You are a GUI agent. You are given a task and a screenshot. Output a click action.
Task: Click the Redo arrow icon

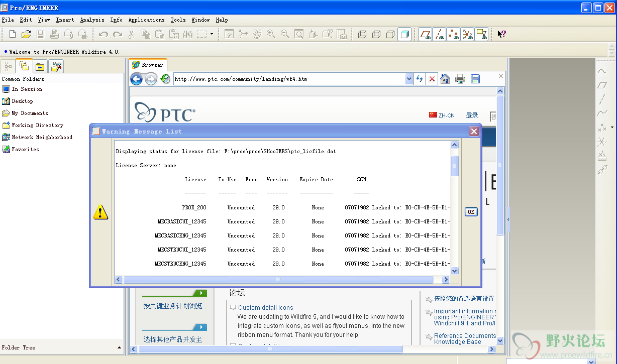click(x=118, y=34)
